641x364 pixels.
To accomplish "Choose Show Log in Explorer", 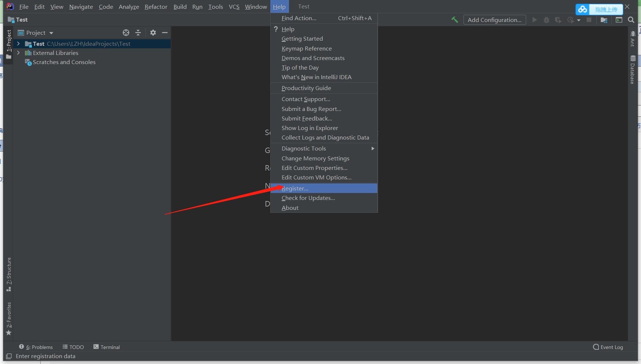I will 324,128.
